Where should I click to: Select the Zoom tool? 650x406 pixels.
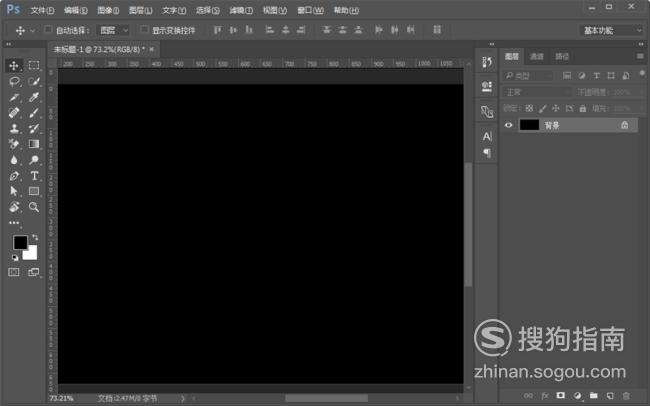coord(34,207)
